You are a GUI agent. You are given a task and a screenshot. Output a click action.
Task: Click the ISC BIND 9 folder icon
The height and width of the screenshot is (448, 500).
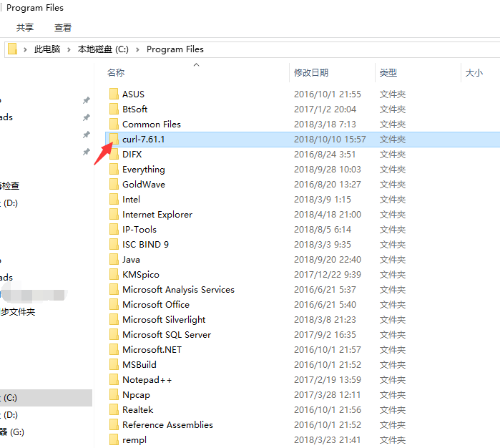tap(114, 245)
